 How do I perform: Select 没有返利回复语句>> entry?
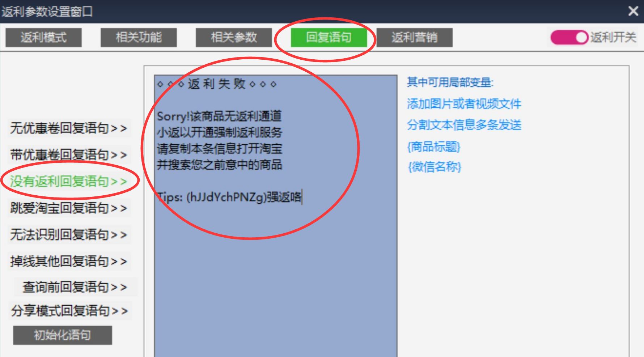[69, 181]
